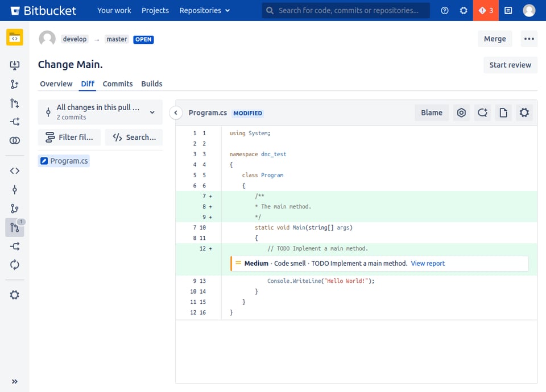
Task: Expand the sidebar with double chevron
Action: (15, 382)
